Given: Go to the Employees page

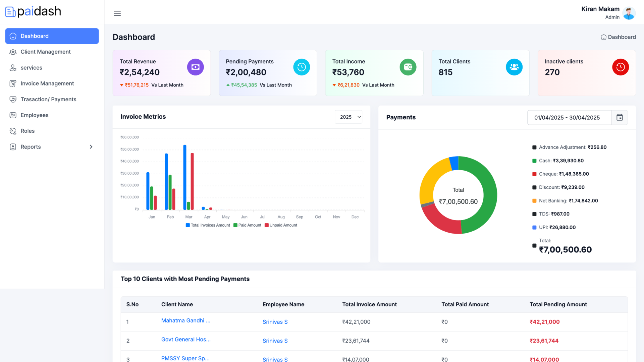Looking at the screenshot, I should pyautogui.click(x=52, y=115).
